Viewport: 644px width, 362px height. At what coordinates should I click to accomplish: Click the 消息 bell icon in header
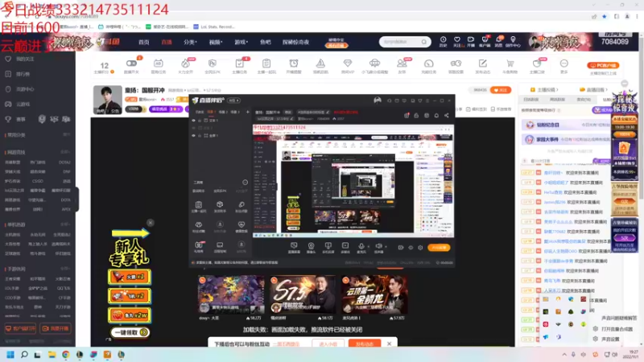[x=499, y=39]
